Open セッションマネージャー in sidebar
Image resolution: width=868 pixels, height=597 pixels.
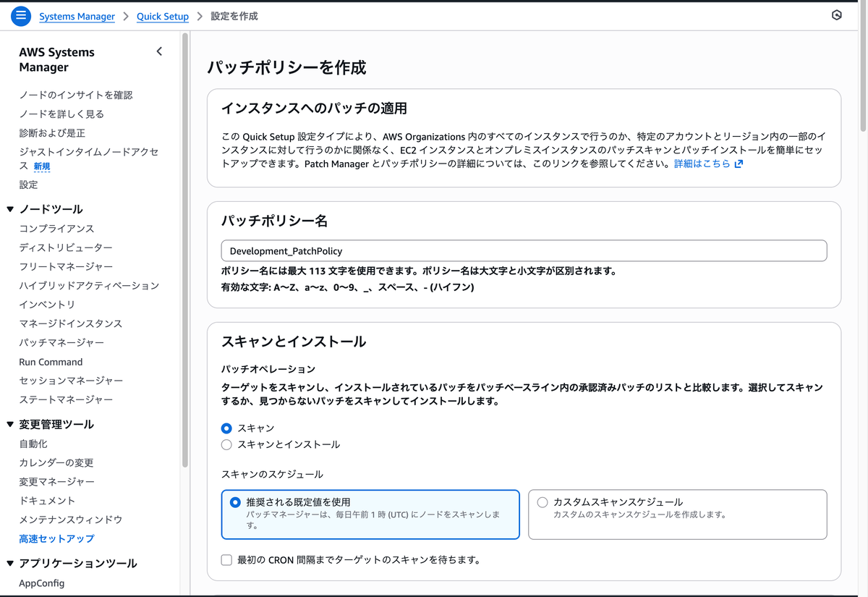coord(71,381)
